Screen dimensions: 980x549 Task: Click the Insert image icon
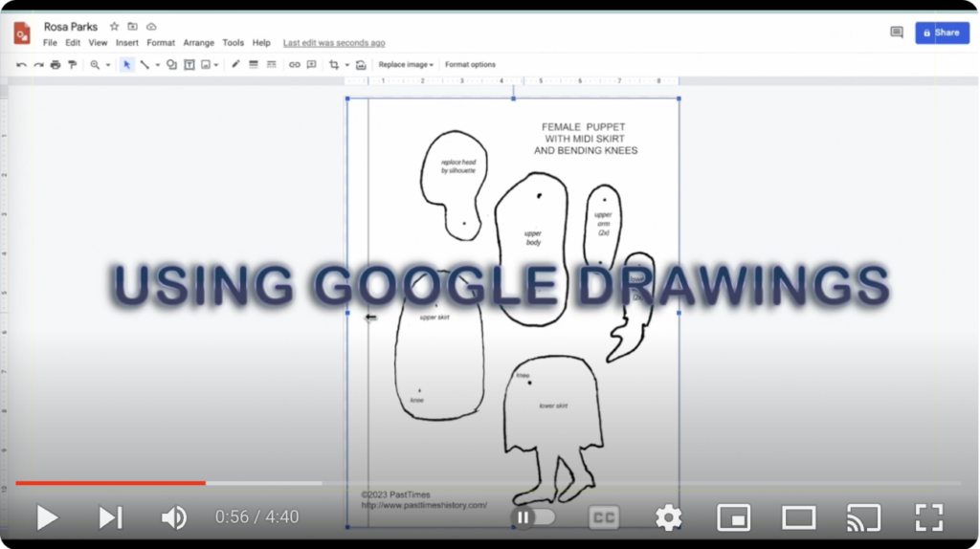point(206,65)
